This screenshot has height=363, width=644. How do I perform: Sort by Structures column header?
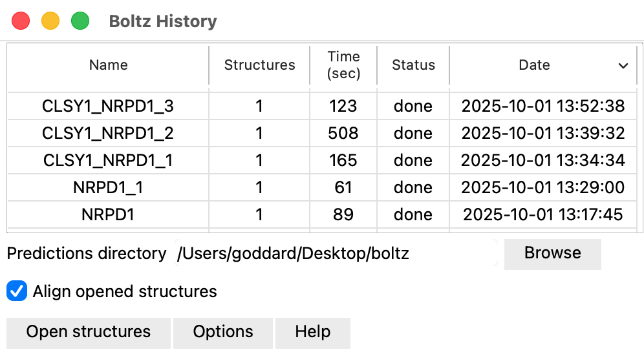pyautogui.click(x=259, y=65)
